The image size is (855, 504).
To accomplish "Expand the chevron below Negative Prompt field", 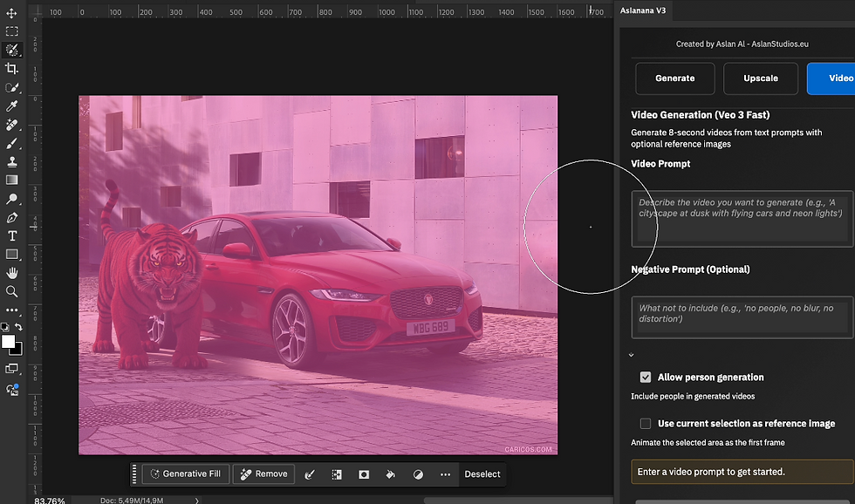I will pyautogui.click(x=632, y=355).
